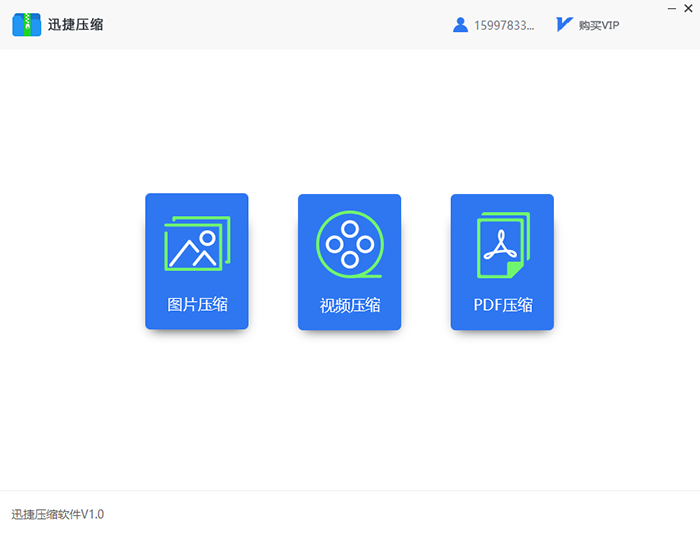The height and width of the screenshot is (535, 700).
Task: Click the 迅捷压缩 title text
Action: click(75, 25)
